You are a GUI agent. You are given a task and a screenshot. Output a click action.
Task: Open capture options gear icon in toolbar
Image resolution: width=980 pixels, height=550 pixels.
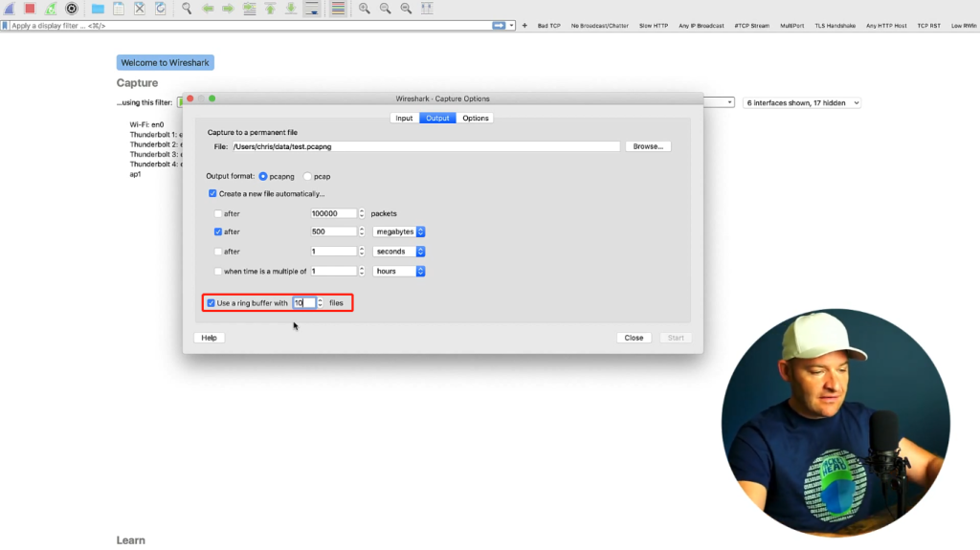click(72, 8)
